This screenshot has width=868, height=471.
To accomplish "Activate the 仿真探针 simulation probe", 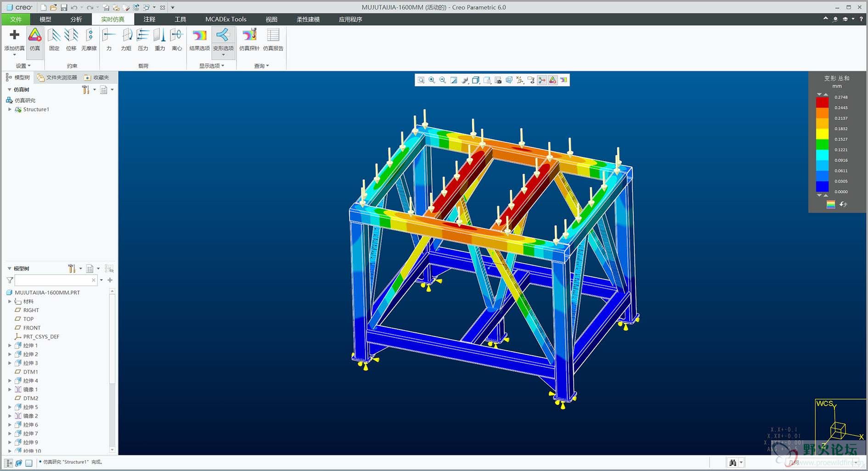I will click(249, 40).
